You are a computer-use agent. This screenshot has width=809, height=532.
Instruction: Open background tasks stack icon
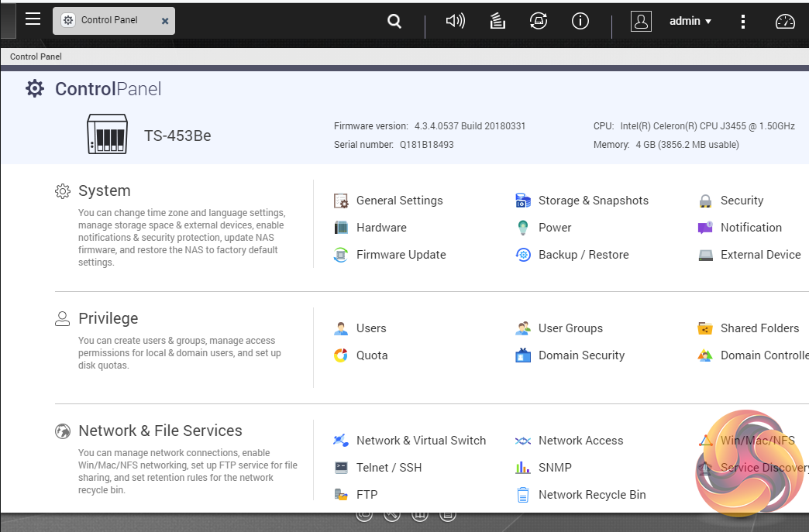tap(497, 22)
